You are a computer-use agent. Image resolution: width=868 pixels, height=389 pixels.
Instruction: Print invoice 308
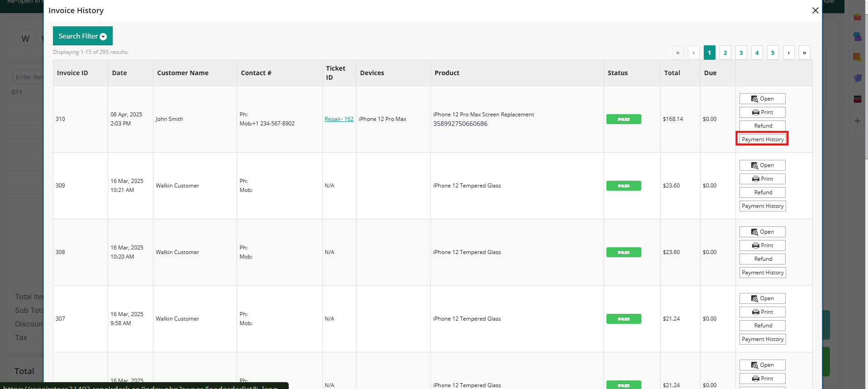coord(762,245)
